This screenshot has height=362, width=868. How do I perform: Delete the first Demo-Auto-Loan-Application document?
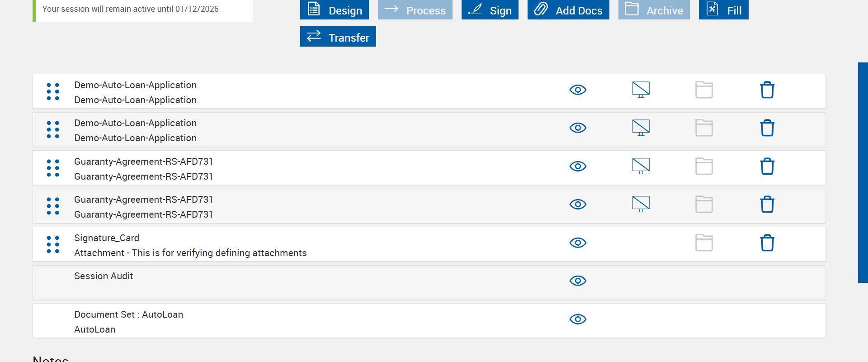(x=767, y=90)
